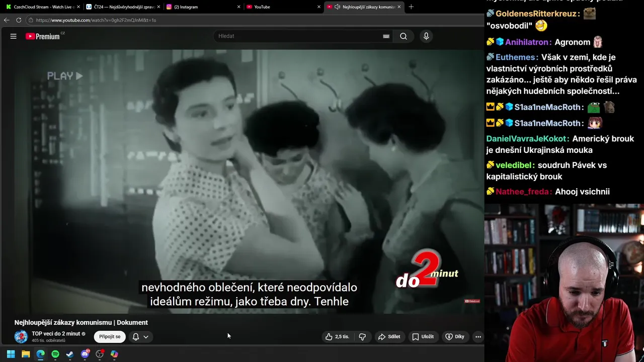This screenshot has width=644, height=362.
Task: Click the browser address bar URL
Action: [x=96, y=20]
